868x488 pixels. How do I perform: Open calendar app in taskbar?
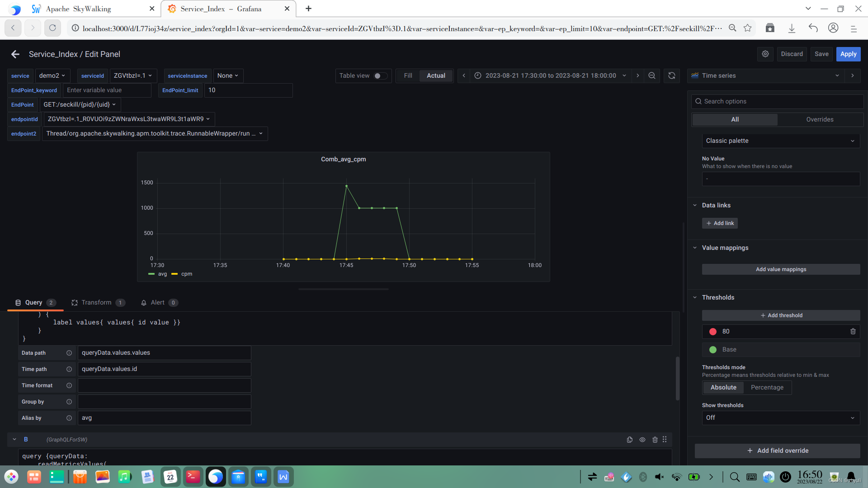[170, 477]
